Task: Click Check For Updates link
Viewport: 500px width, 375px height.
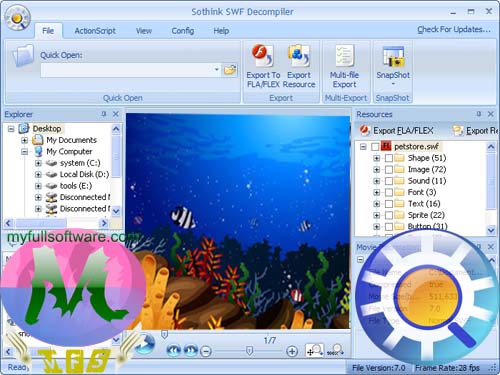Action: [x=454, y=30]
